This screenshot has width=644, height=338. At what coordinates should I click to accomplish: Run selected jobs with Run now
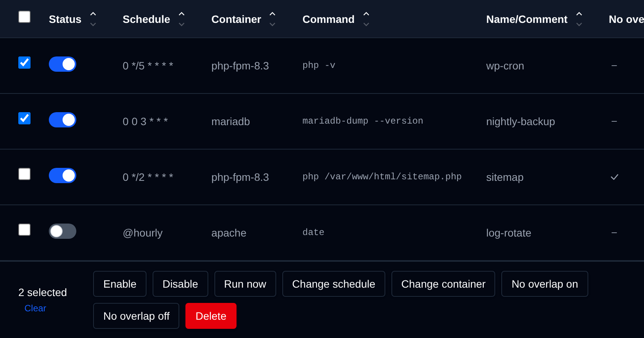coord(245,284)
